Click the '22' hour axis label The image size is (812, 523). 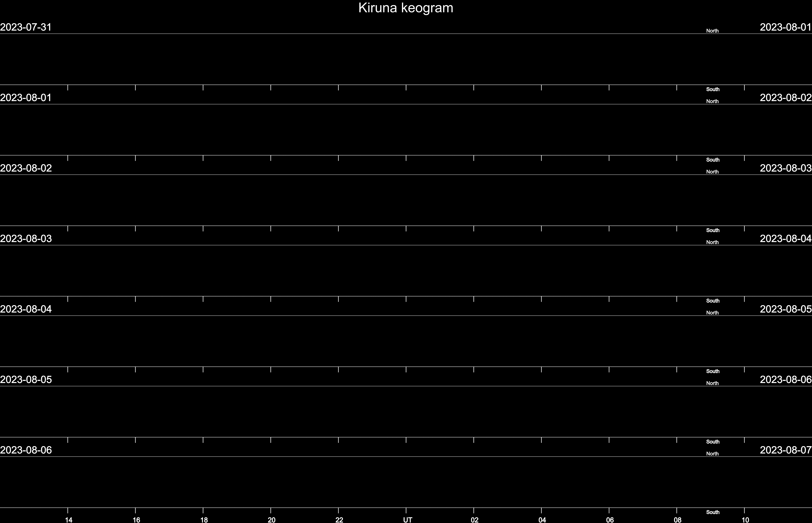pyautogui.click(x=339, y=520)
